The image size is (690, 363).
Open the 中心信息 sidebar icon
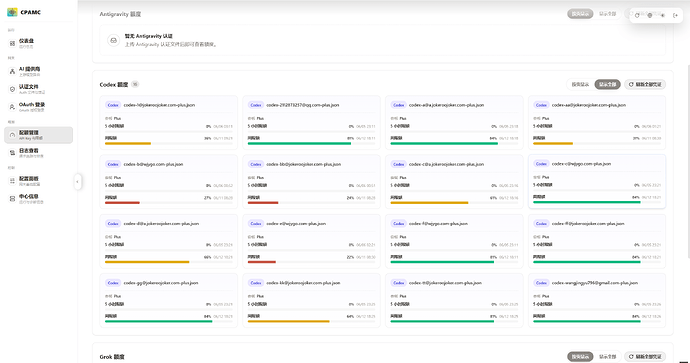[12, 198]
